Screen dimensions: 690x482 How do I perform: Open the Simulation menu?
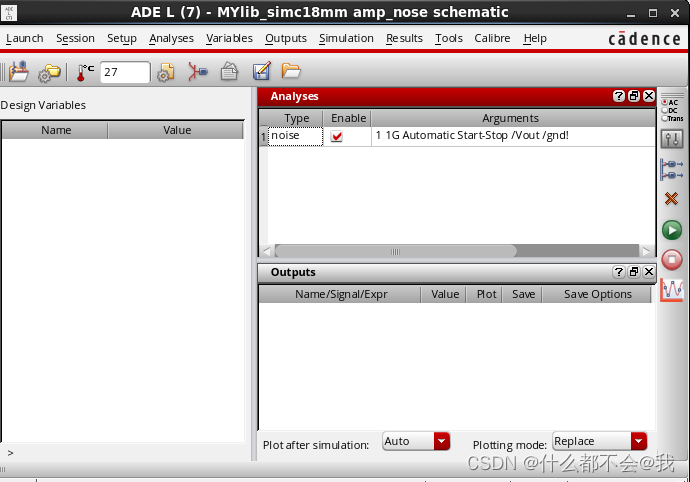(346, 38)
